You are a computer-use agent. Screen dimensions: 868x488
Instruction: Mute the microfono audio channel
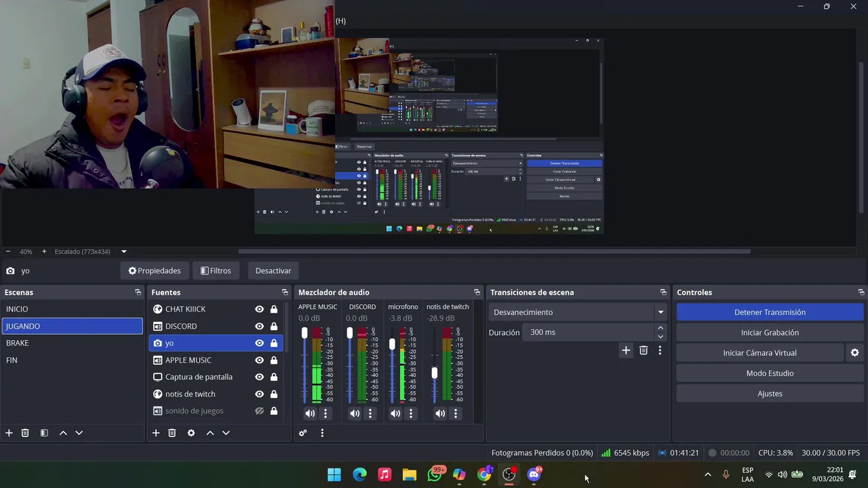click(395, 413)
